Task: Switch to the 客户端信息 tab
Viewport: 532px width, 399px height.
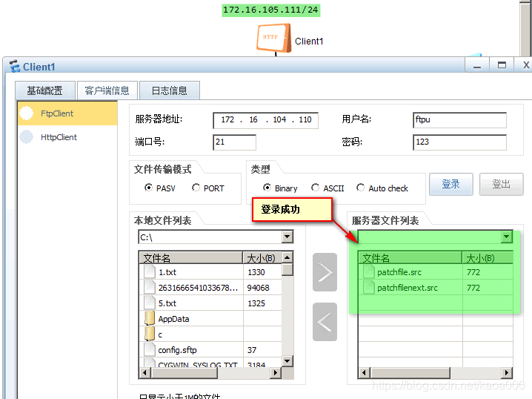Action: tap(107, 90)
